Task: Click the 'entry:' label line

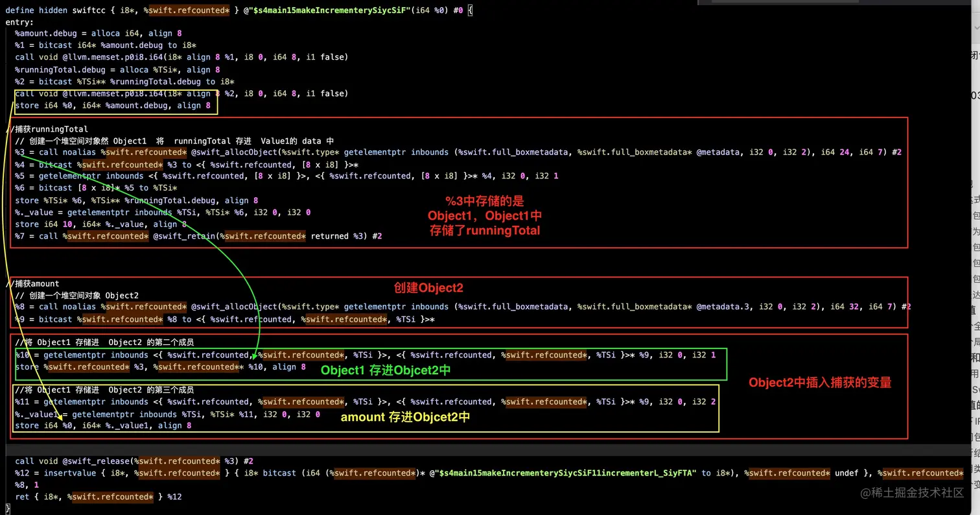Action: click(19, 22)
